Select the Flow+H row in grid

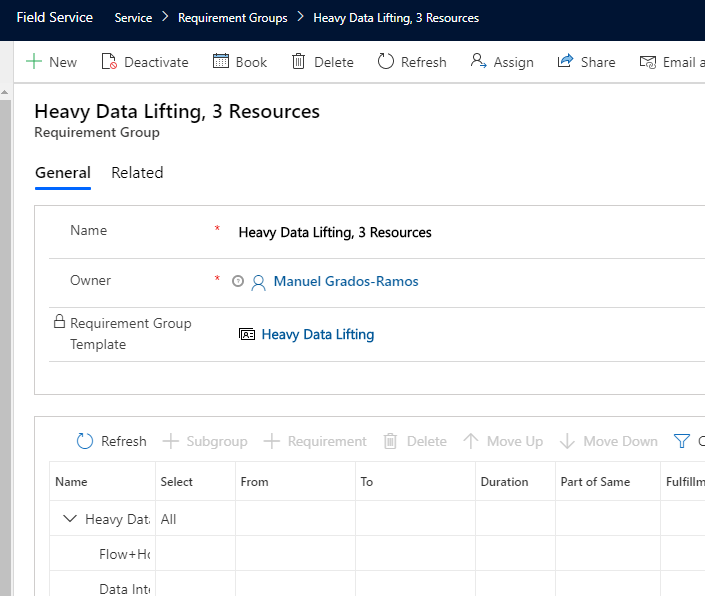[377, 554]
